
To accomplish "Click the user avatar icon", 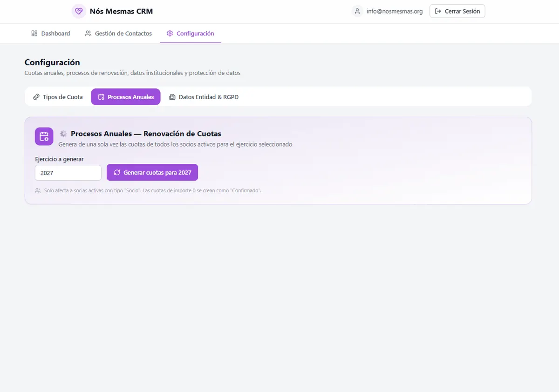I will 357,11.
